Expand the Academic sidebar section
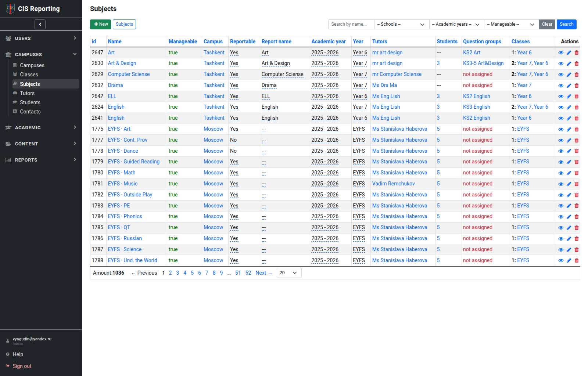588x376 pixels. [x=41, y=127]
